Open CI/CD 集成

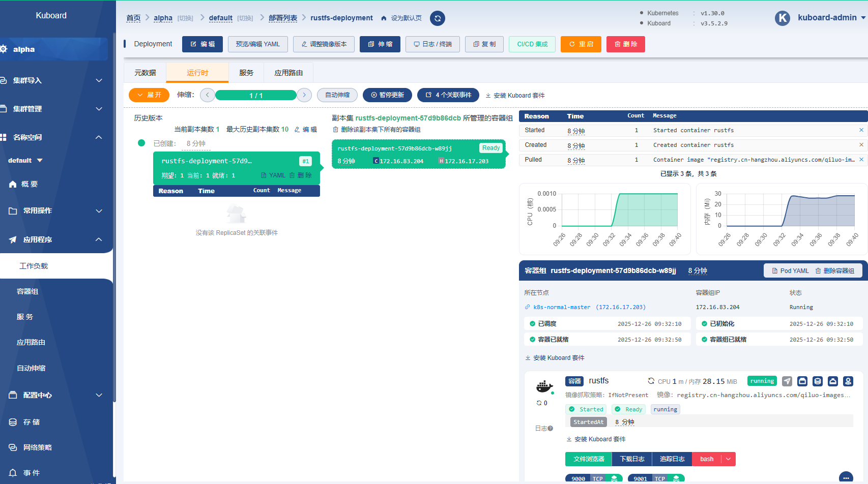click(x=532, y=44)
